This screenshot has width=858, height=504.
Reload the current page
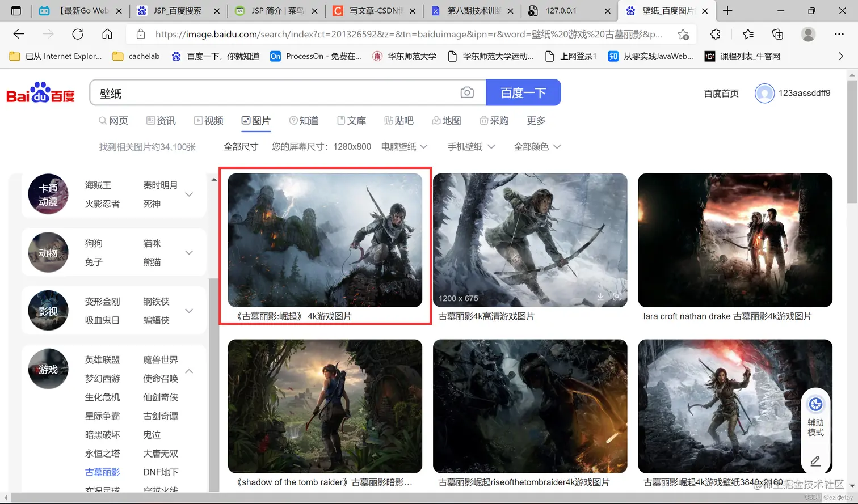pyautogui.click(x=78, y=34)
